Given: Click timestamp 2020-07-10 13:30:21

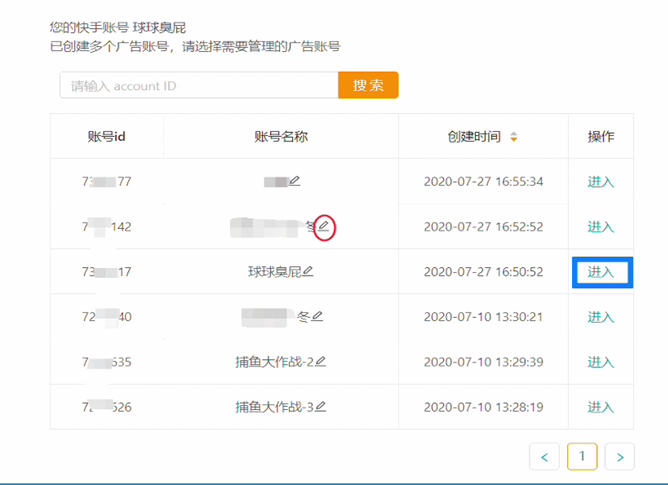Looking at the screenshot, I should pyautogui.click(x=484, y=317).
